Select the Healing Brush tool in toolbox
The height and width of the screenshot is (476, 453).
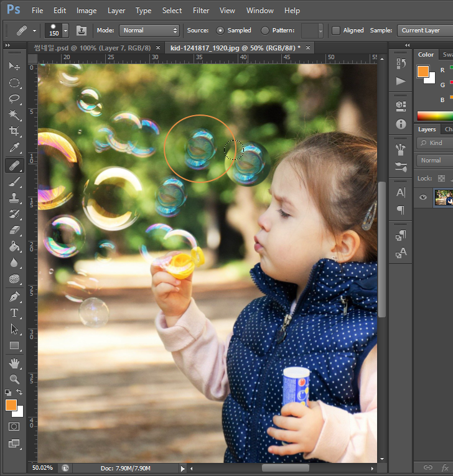14,166
